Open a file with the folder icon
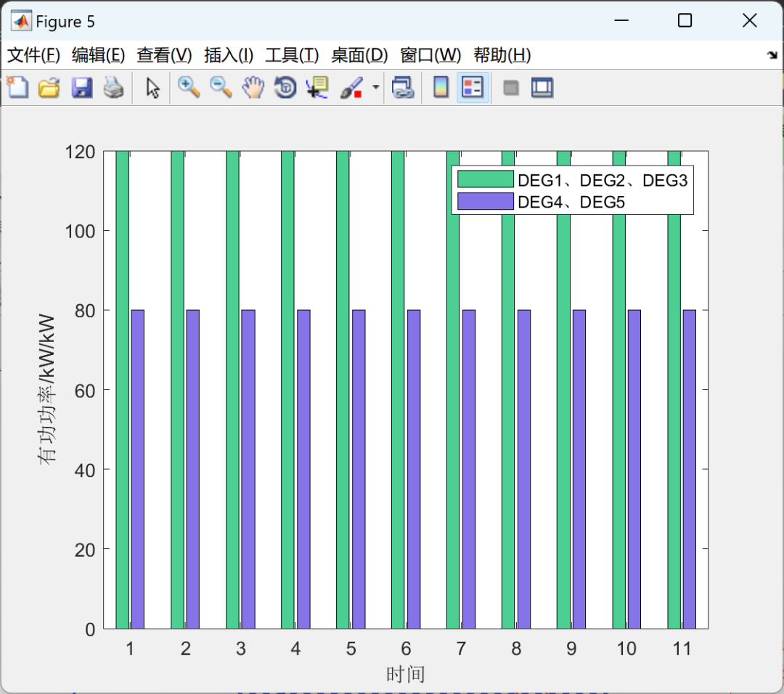This screenshot has height=694, width=784. [49, 88]
